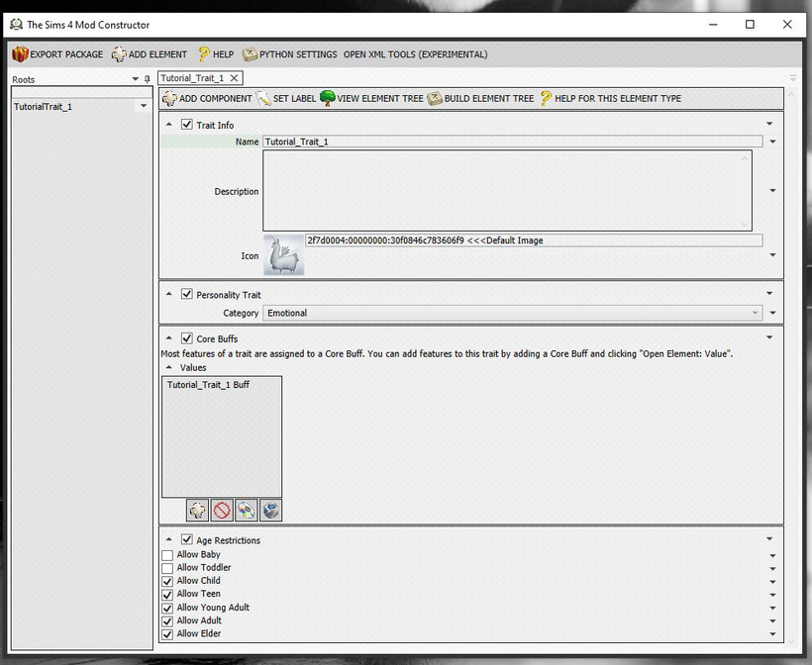
Task: Enable the Allow Baby checkbox
Action: point(167,555)
